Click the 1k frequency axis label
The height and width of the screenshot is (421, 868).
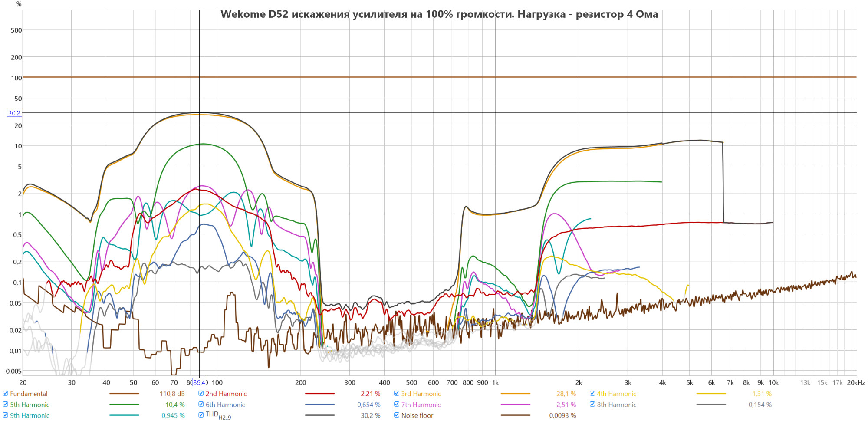(x=495, y=382)
